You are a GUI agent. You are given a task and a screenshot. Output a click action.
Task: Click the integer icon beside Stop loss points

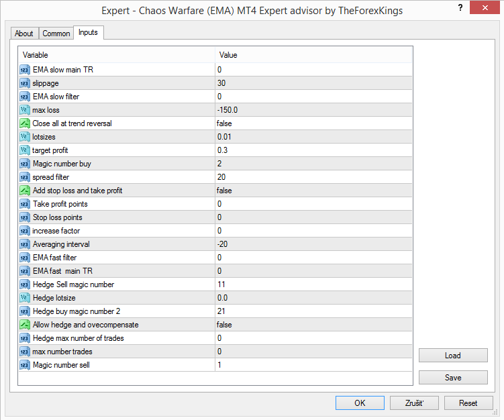(x=25, y=217)
